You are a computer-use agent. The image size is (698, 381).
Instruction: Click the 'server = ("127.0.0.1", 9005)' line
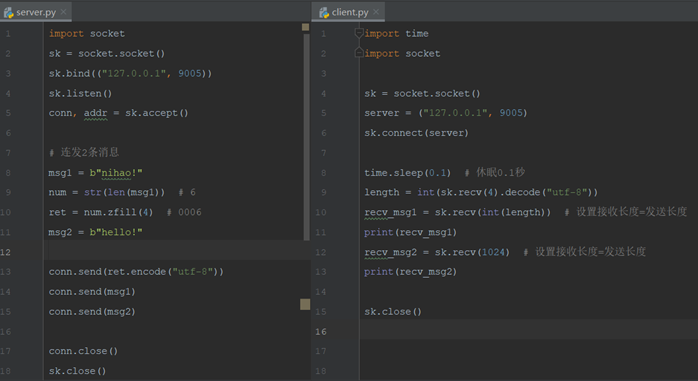(x=446, y=113)
